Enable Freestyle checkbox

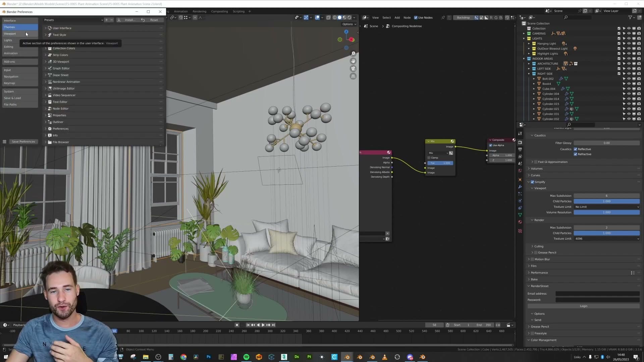pos(532,334)
